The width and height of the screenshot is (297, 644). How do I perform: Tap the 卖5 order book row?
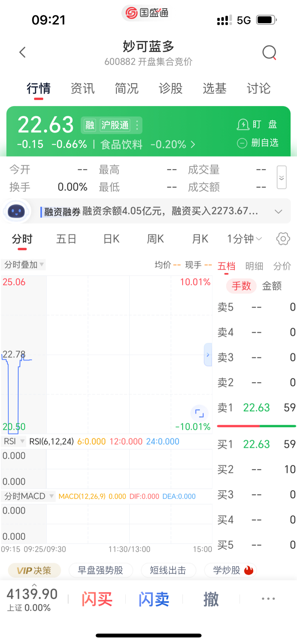point(256,307)
